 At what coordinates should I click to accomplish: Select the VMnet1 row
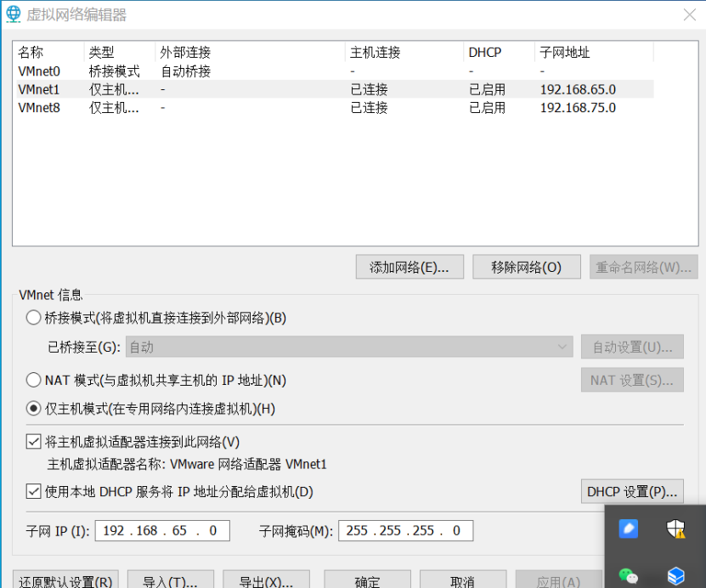(x=335, y=89)
